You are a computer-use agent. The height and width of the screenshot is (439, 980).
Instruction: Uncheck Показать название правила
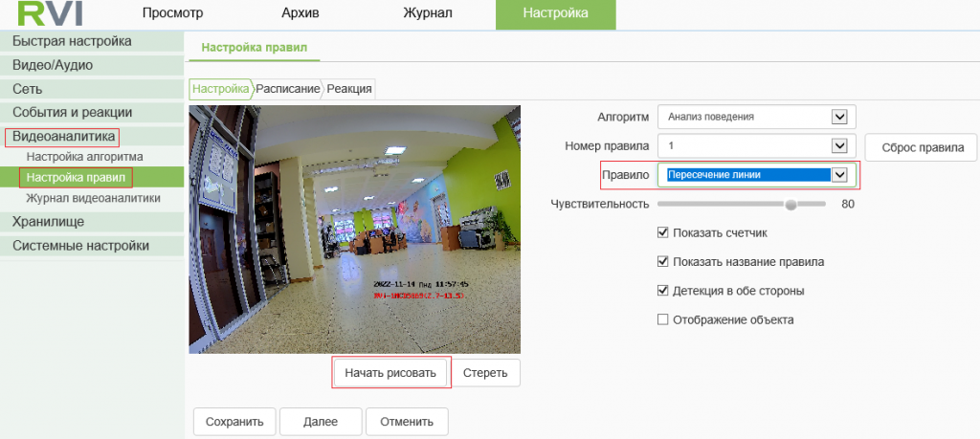pos(662,261)
